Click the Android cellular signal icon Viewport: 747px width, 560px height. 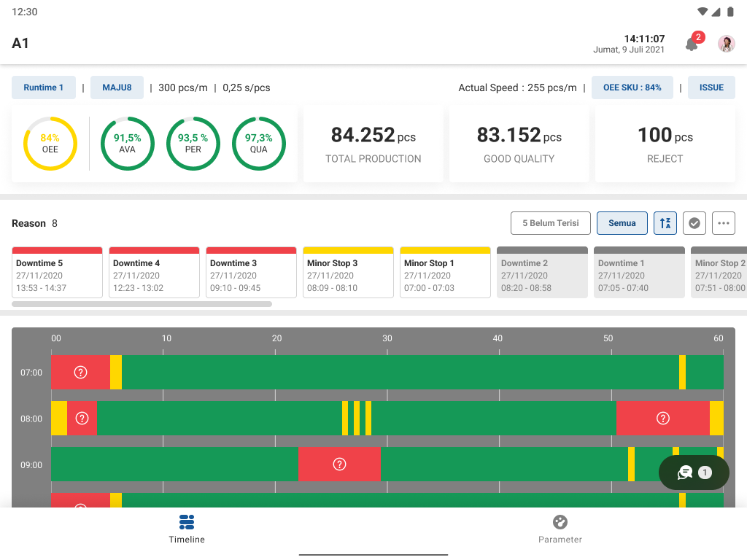pyautogui.click(x=716, y=12)
